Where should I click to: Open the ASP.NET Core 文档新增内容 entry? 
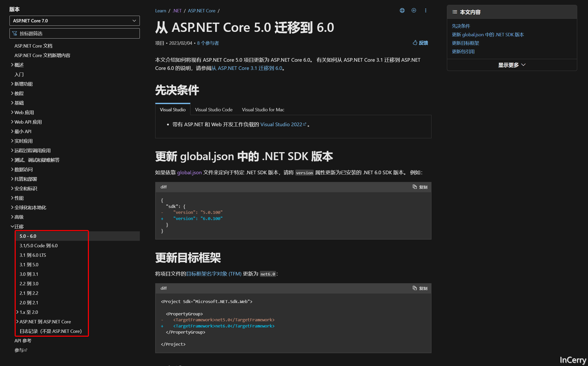42,55
